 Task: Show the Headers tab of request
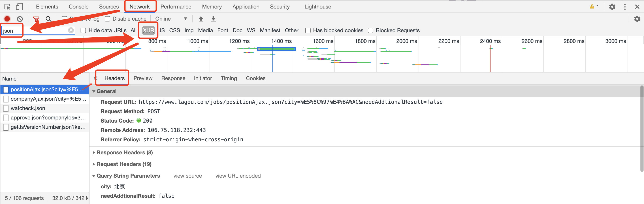(x=115, y=78)
